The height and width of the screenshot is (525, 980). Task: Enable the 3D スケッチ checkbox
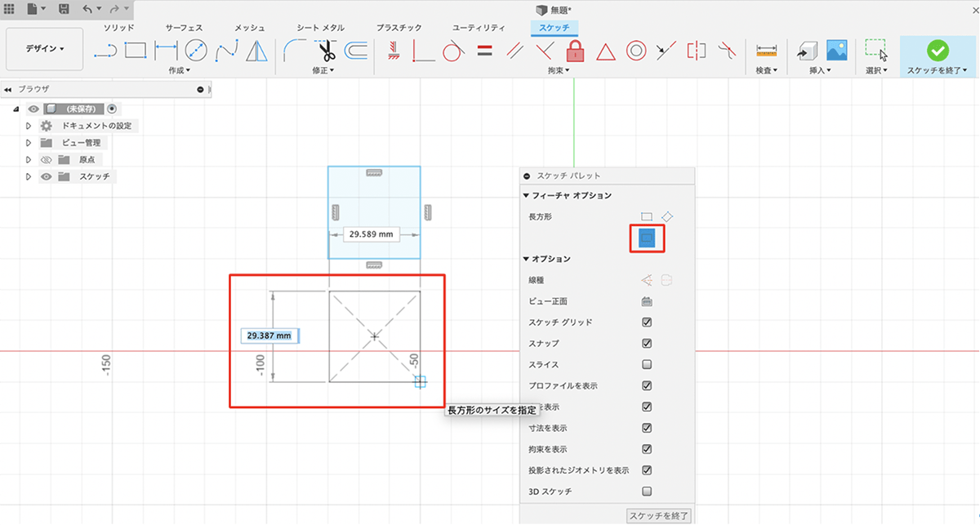point(647,492)
